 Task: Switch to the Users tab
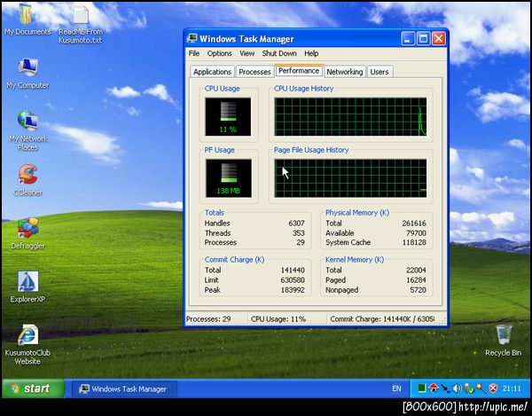(x=379, y=72)
